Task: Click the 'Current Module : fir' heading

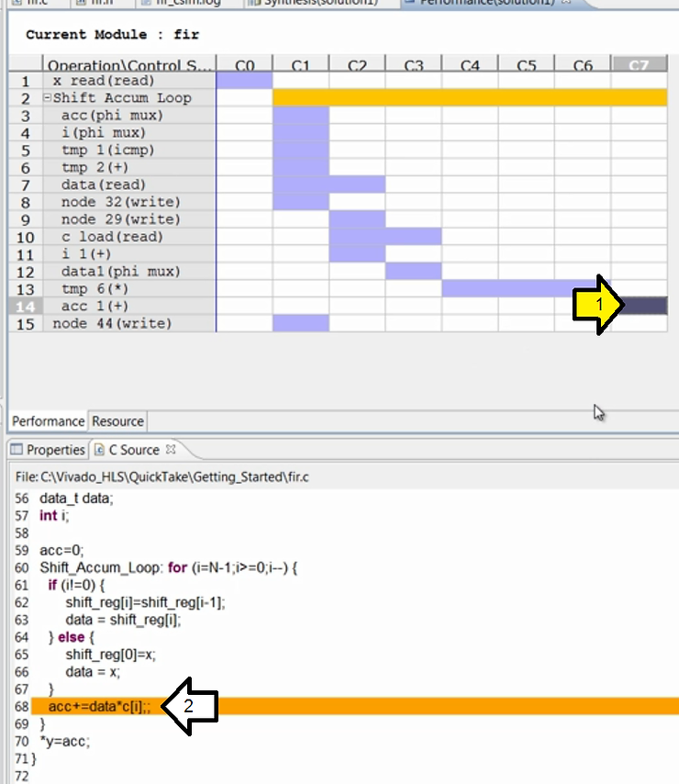Action: click(113, 35)
